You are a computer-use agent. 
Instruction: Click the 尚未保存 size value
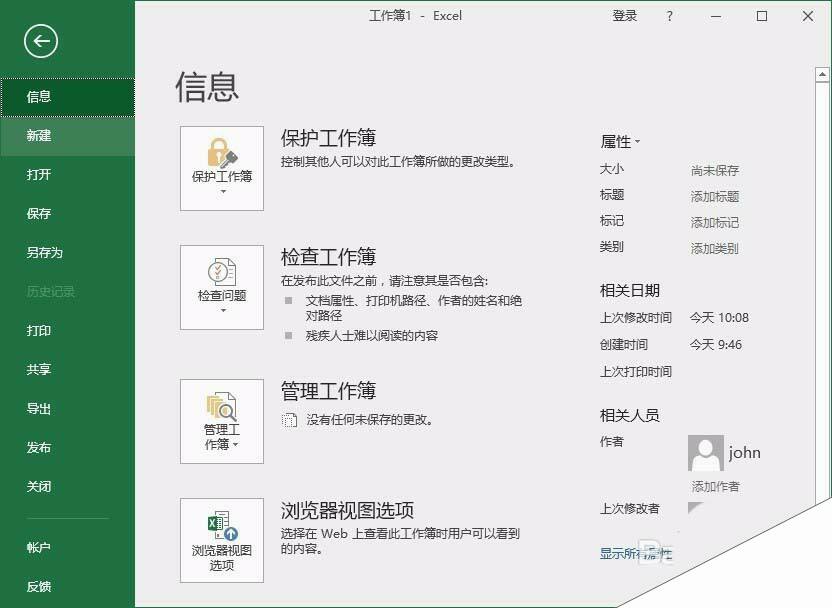(x=715, y=170)
